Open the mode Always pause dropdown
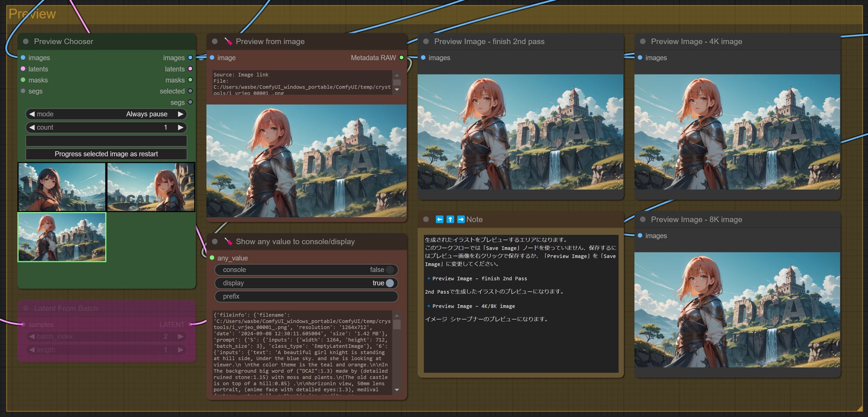This screenshot has width=868, height=417. pos(106,114)
